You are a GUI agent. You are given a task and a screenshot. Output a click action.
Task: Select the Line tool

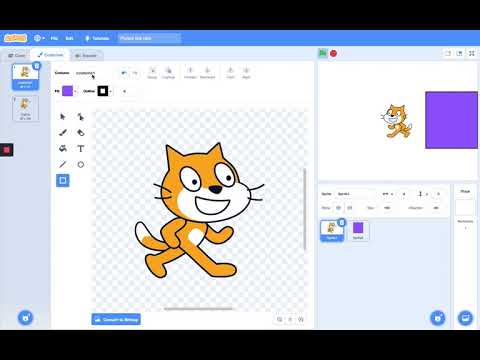[63, 165]
